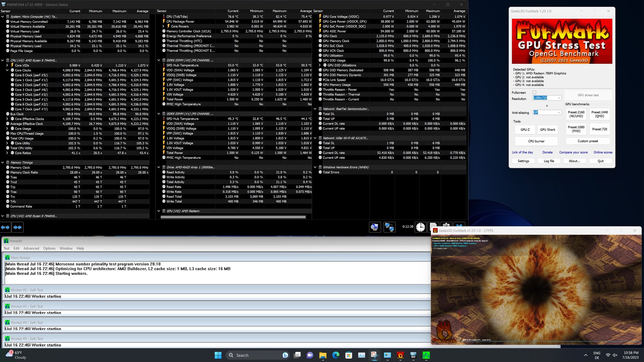Image resolution: width=644 pixels, height=362 pixels.
Task: Click the collapse columns arrows icon in HWiNFO
Action: 17,227
